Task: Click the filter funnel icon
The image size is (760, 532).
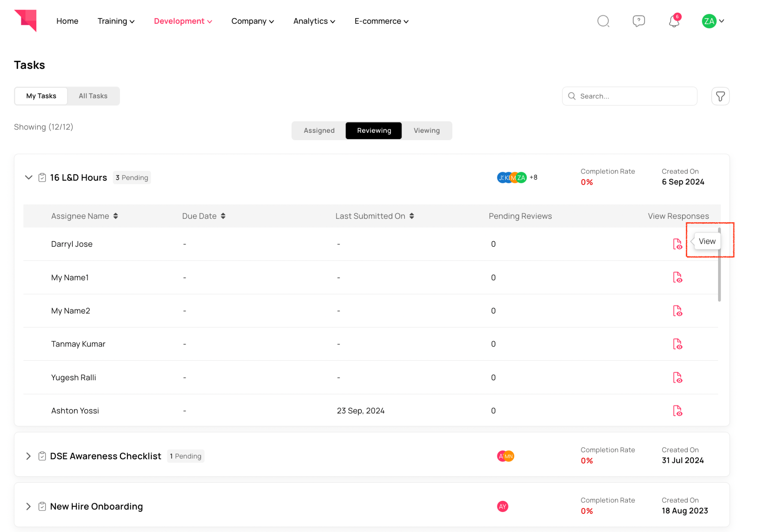Action: 720,96
